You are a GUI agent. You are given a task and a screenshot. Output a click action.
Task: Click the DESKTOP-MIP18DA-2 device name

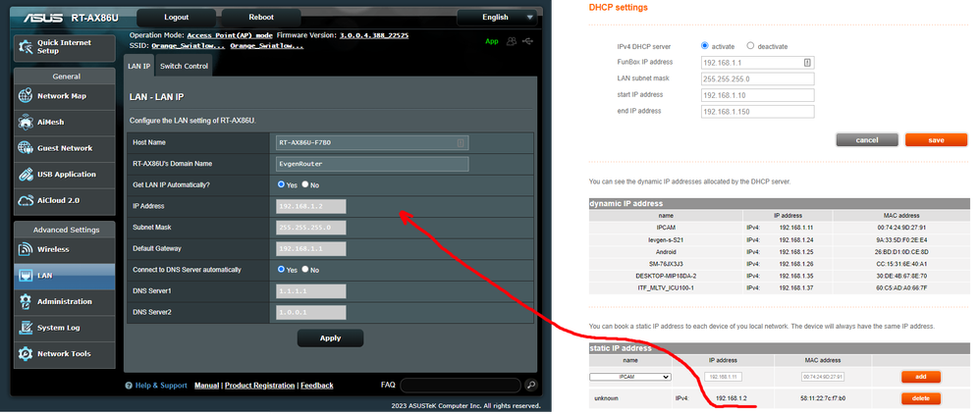[666, 276]
